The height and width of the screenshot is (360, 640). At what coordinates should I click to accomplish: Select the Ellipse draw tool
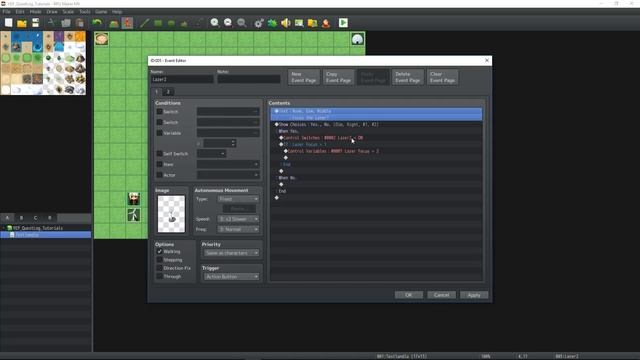171,23
